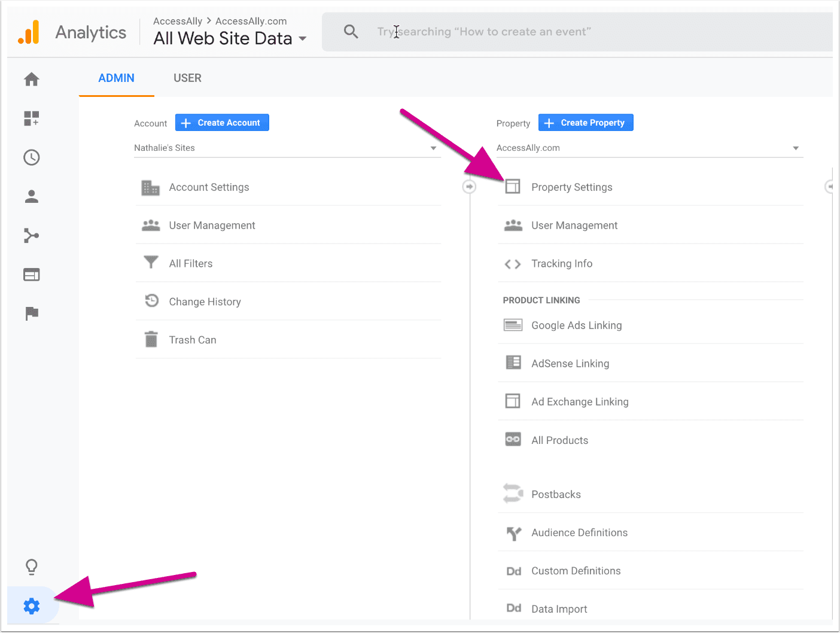The width and height of the screenshot is (840, 633).
Task: Expand the AccessAlly.com property dropdown
Action: 650,148
